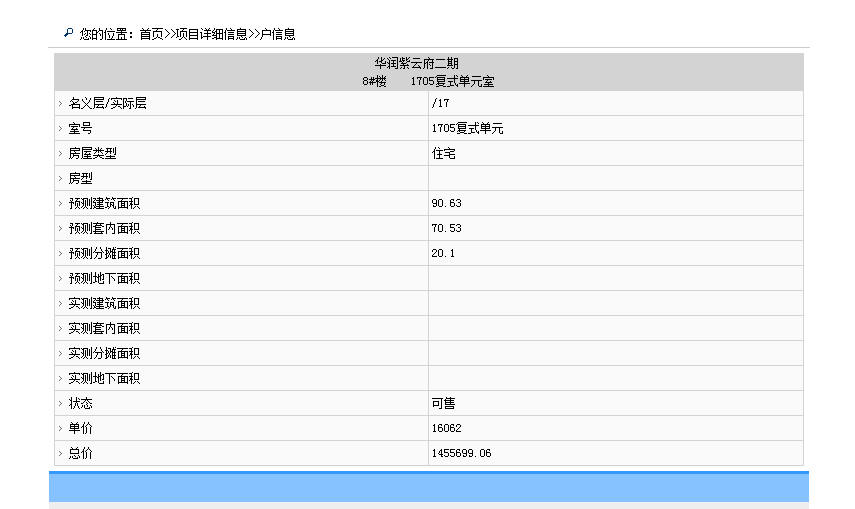Click the 预测分摊面积 label

[x=104, y=254]
